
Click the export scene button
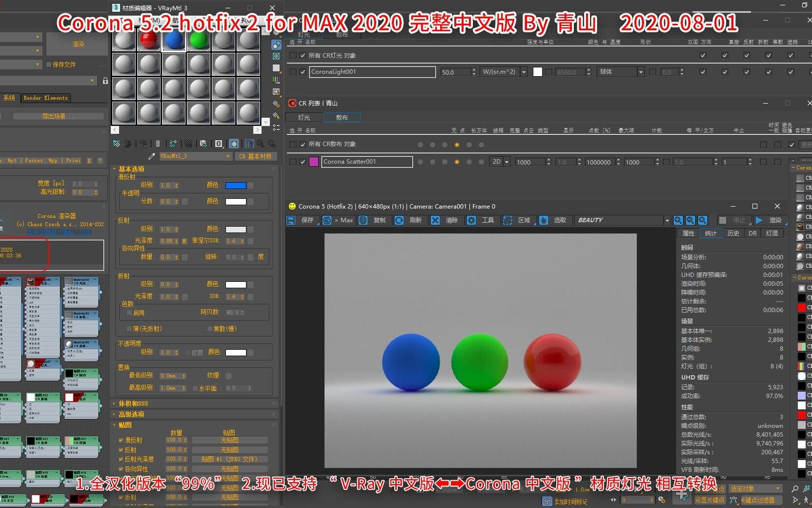tap(58, 116)
